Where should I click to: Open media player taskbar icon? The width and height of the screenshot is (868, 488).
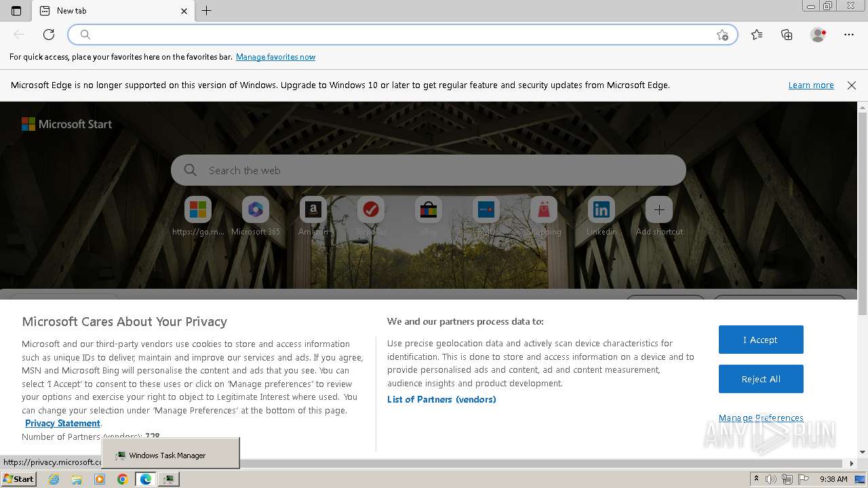tap(100, 479)
